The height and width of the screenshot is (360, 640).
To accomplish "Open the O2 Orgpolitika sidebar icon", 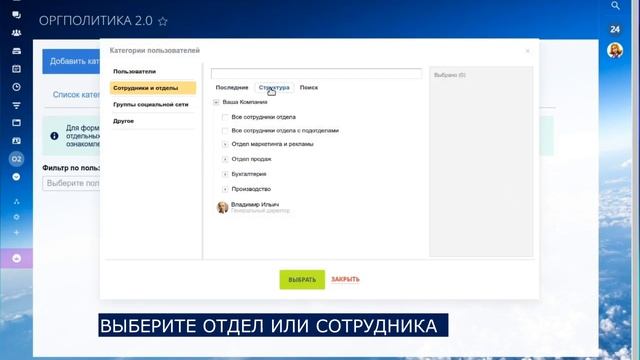I will (16, 159).
